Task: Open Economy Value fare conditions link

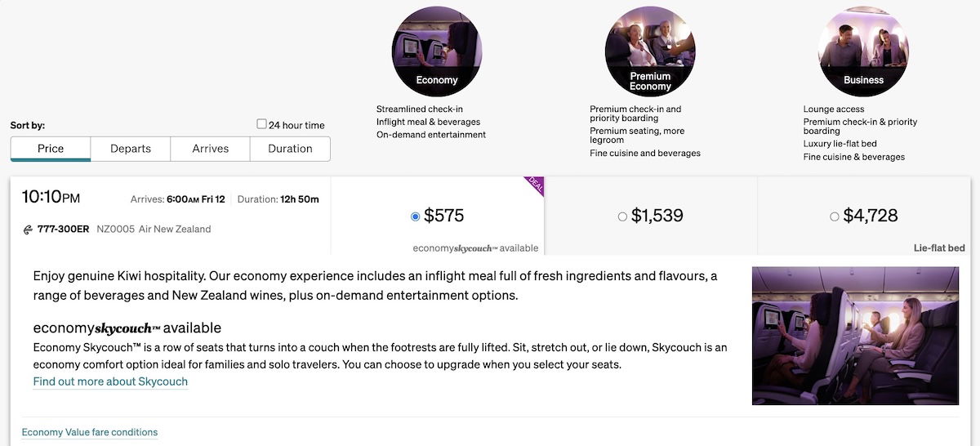Action: (90, 432)
